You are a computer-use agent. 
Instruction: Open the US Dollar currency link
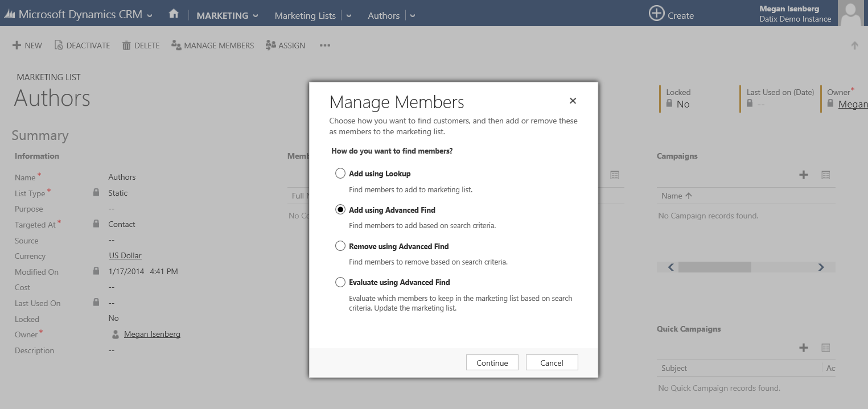[125, 256]
